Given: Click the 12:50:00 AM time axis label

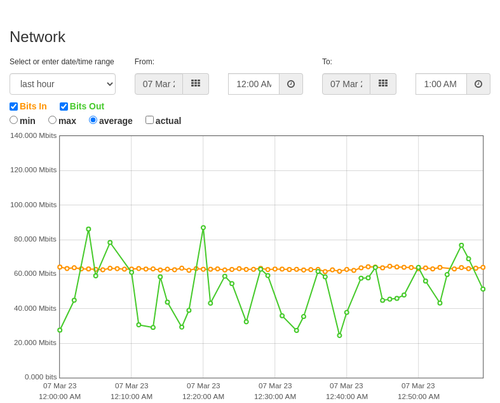Looking at the screenshot, I should pyautogui.click(x=419, y=397).
